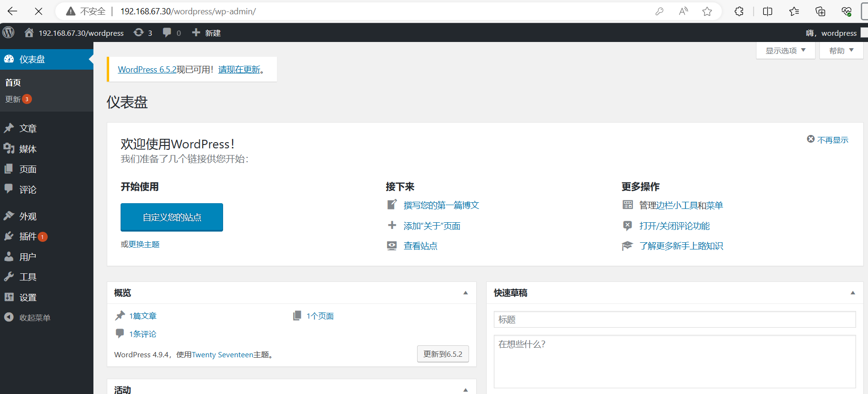The width and height of the screenshot is (868, 394).
Task: Open 页面 pages menu
Action: (x=47, y=169)
